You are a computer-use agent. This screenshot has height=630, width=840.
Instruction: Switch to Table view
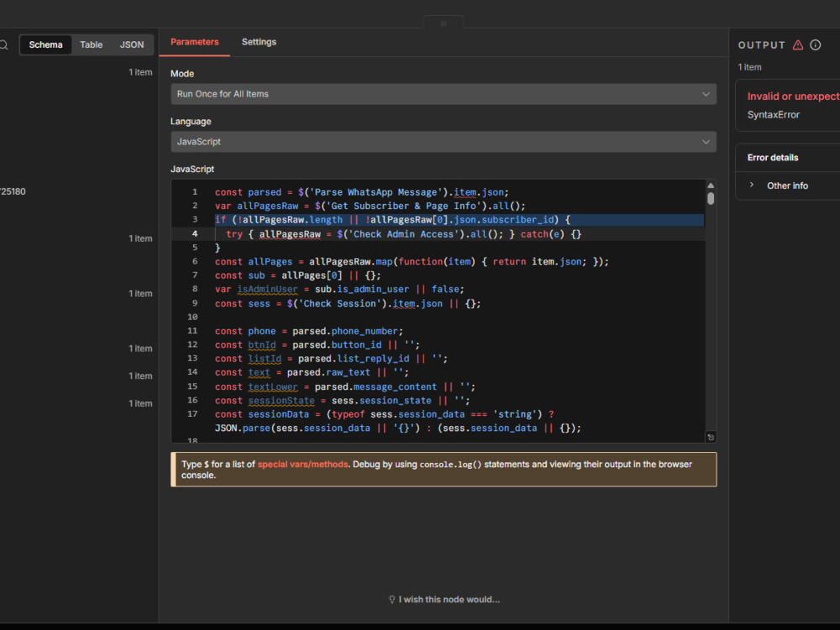tap(91, 45)
